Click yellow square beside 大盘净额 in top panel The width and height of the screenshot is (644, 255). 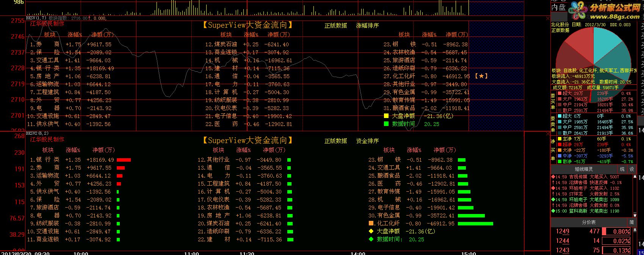click(386, 116)
